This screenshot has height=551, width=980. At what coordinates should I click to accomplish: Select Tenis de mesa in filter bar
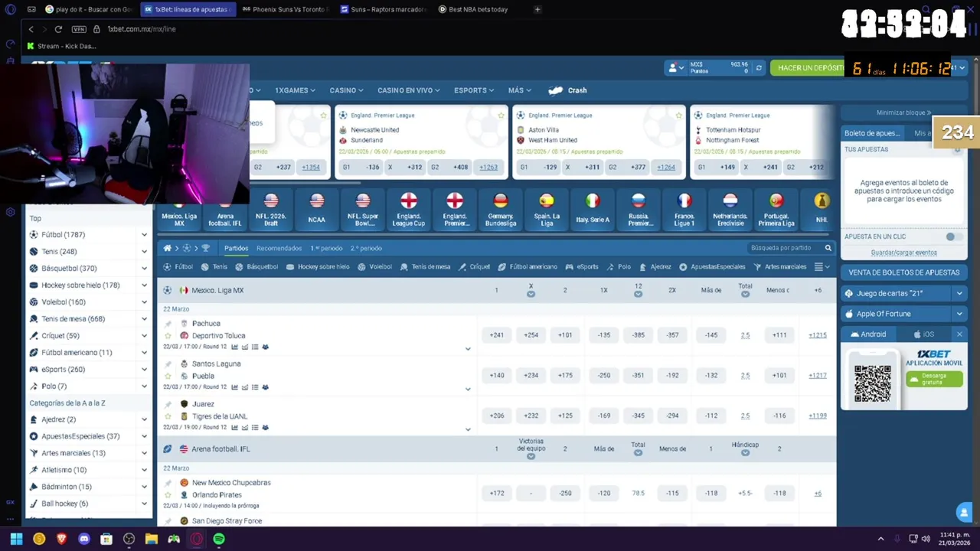tap(426, 267)
